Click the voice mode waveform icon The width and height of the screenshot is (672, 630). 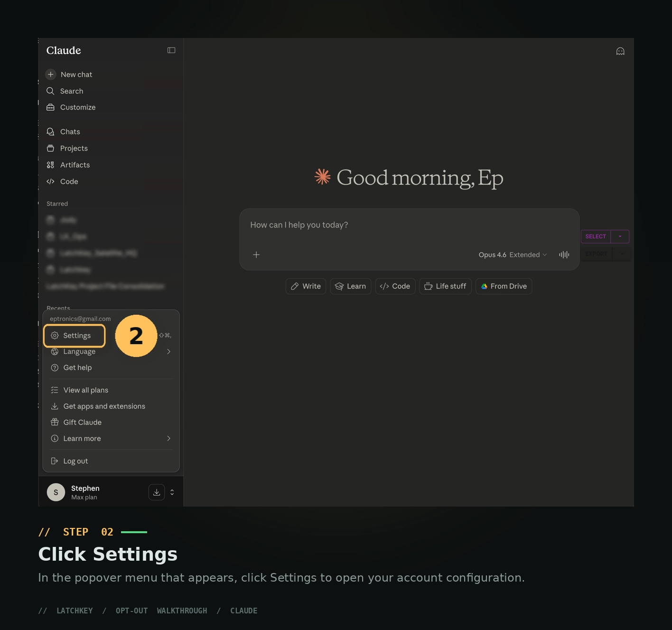coord(564,255)
